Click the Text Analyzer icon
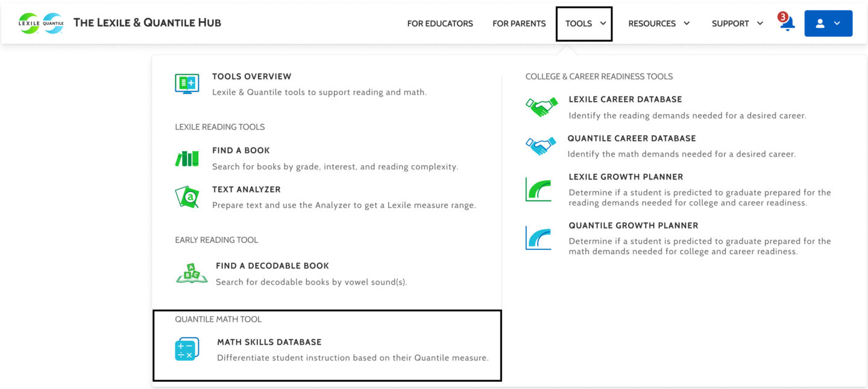The height and width of the screenshot is (389, 868). point(187,196)
